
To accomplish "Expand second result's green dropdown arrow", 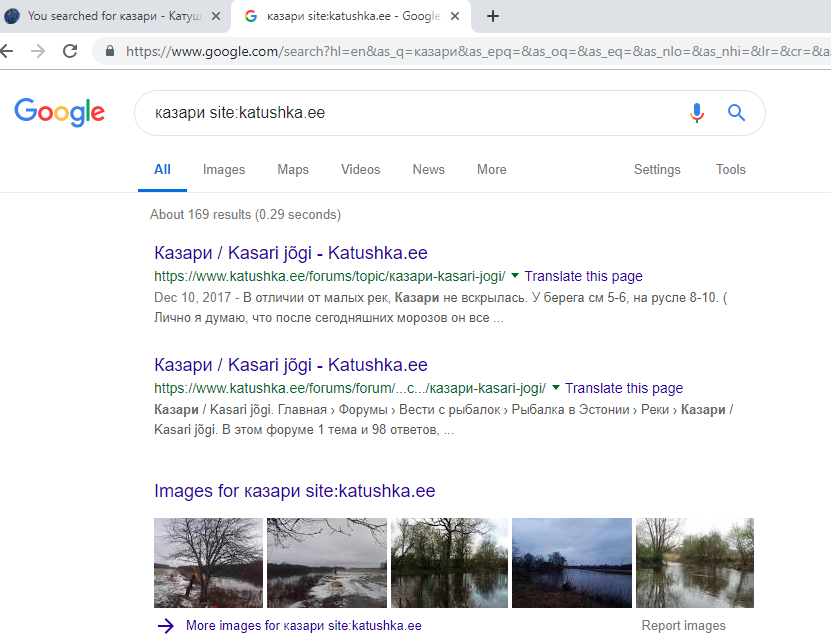I will (556, 387).
